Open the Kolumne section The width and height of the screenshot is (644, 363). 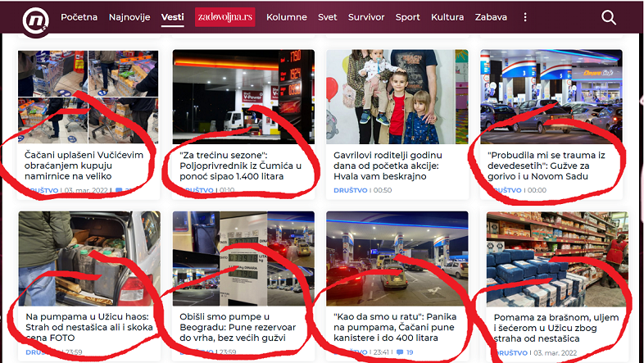tap(287, 17)
